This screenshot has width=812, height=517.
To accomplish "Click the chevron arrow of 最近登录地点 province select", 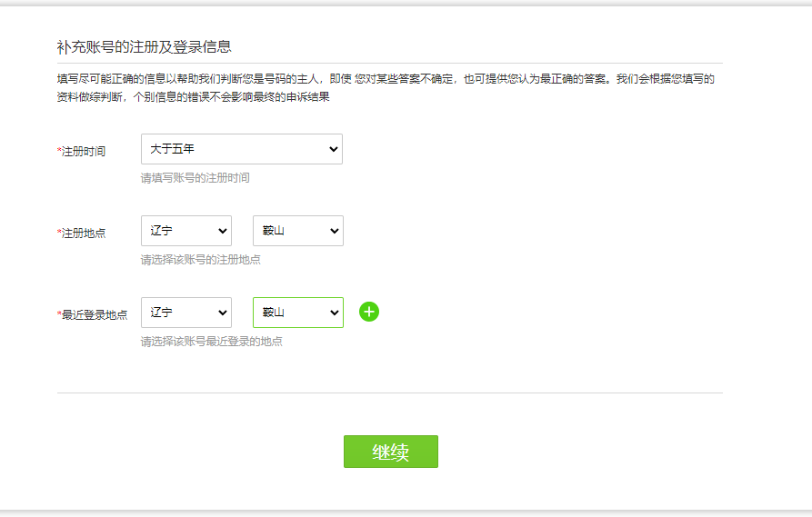I will pyautogui.click(x=221, y=313).
